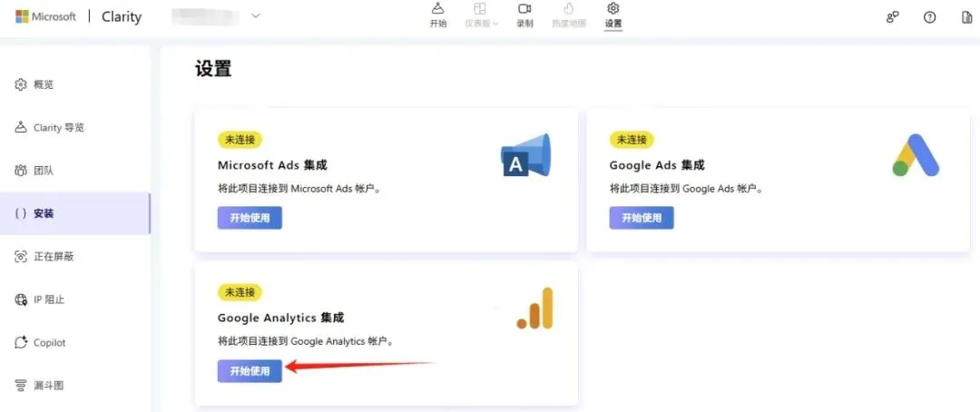Open IP 阻止 in the sidebar

(x=75, y=299)
